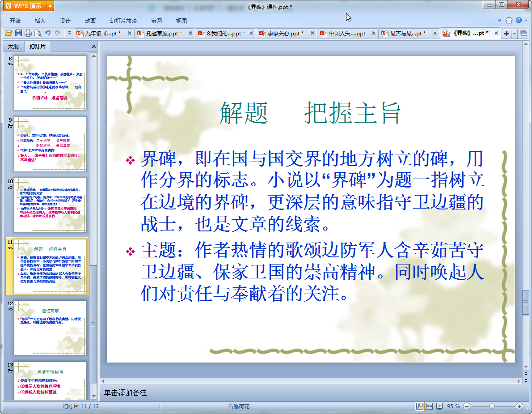Close the 托起草原.ppt tab
Viewport: 532px width, 414px height.
pyautogui.click(x=190, y=33)
